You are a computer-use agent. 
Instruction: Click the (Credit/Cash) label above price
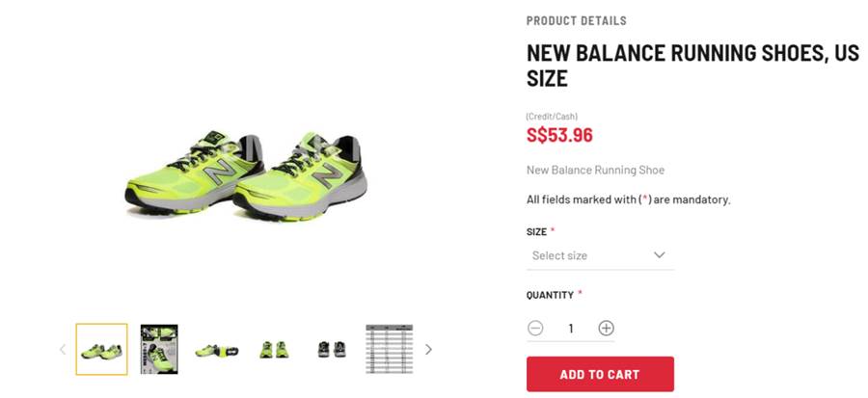tap(552, 117)
